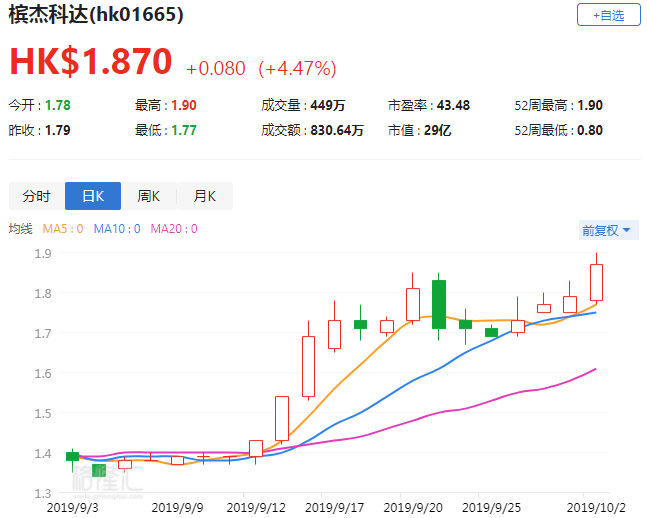The image size is (647, 518).
Task: Toggle the blue MA10 legend line
Action: pyautogui.click(x=117, y=229)
